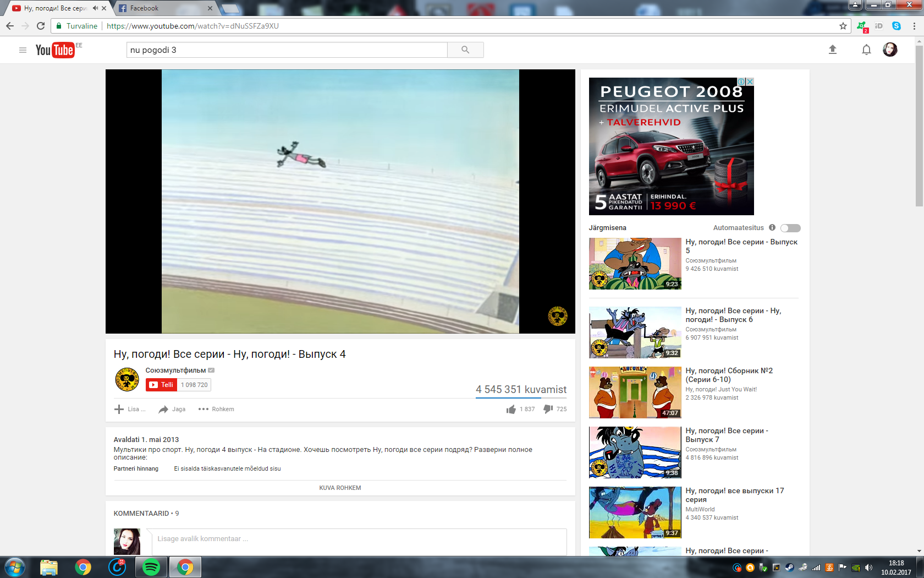The image size is (924, 578).
Task: Click the page vertical scrollbar thumb
Action: (x=919, y=126)
